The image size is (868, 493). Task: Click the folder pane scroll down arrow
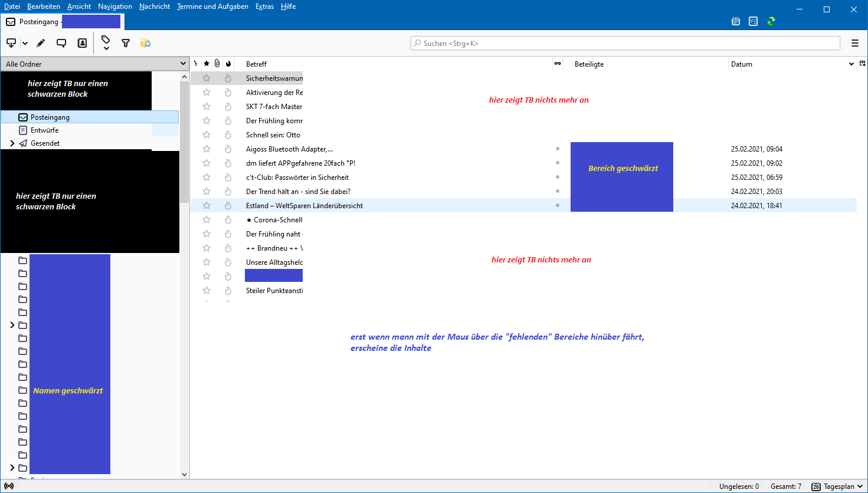point(184,474)
